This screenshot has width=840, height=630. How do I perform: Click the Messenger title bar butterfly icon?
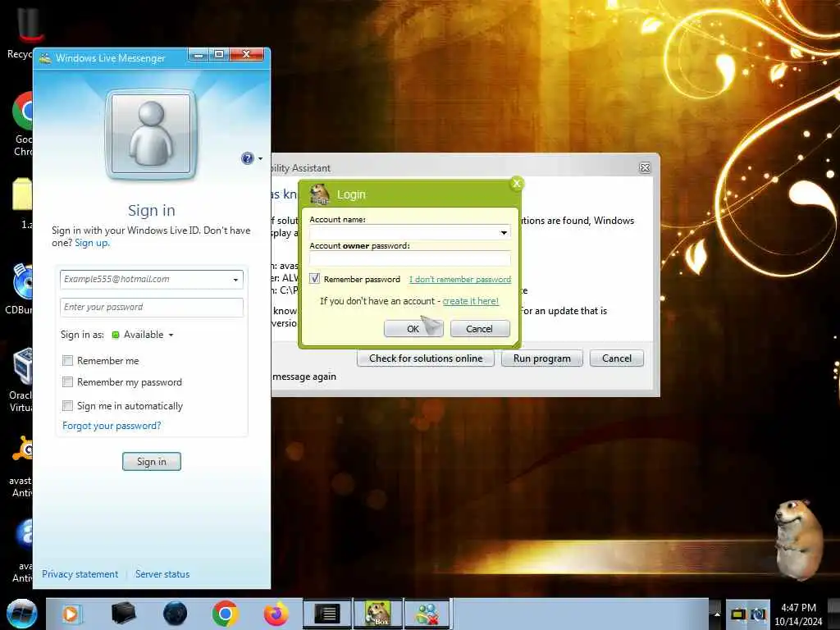[46, 58]
